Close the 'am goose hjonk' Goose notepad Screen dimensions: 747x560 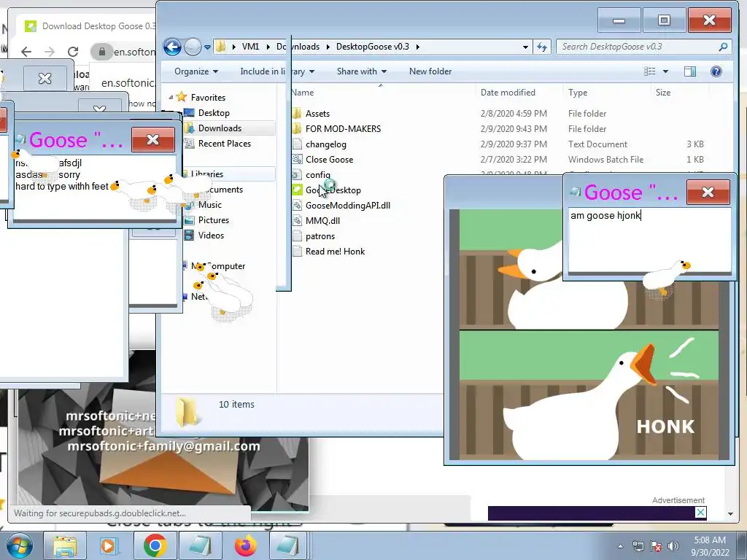tap(708, 192)
